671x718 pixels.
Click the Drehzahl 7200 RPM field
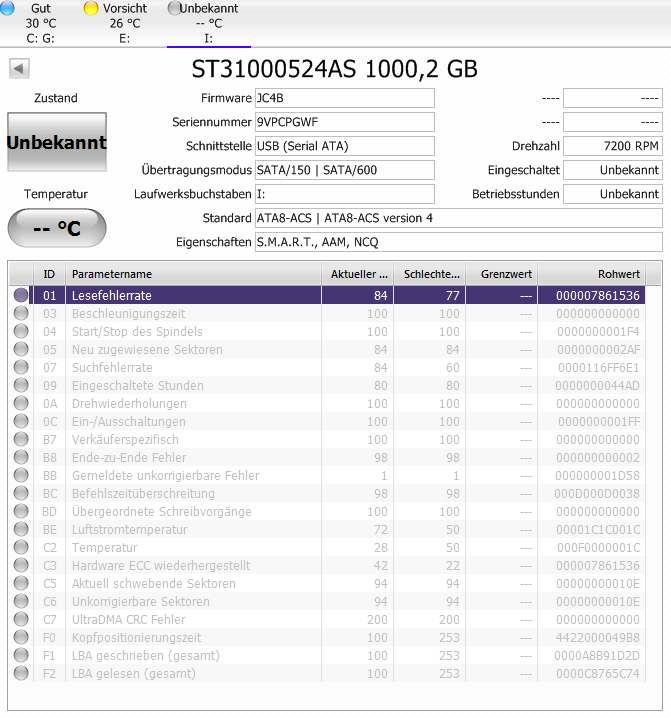[613, 146]
